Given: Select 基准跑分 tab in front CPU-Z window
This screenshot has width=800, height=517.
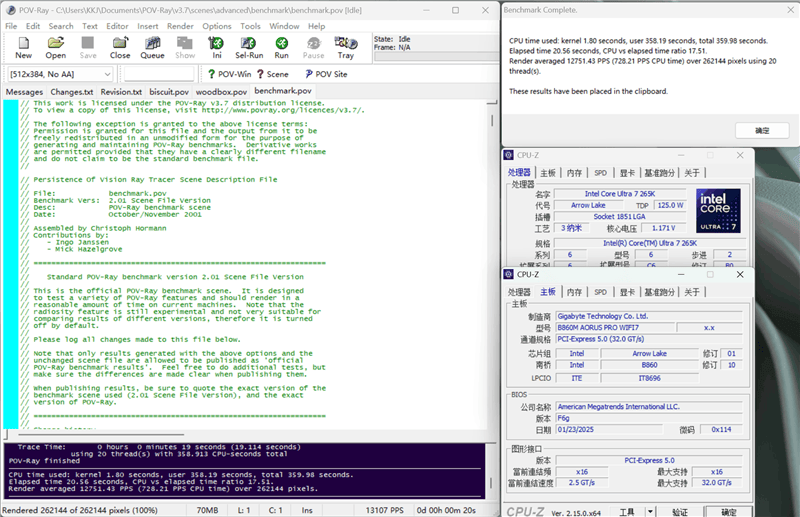Looking at the screenshot, I should coord(659,292).
